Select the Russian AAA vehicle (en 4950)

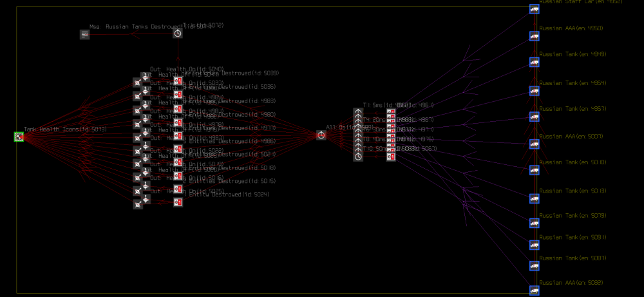(x=534, y=37)
